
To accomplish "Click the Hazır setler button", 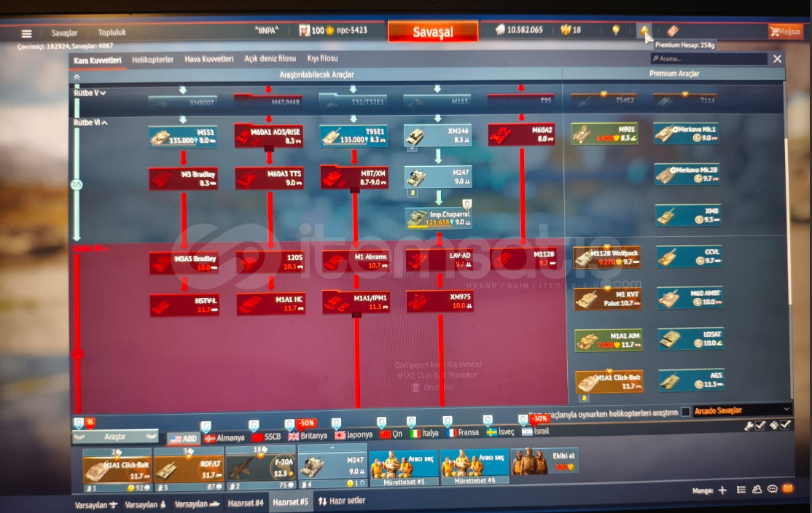I will click(x=342, y=501).
